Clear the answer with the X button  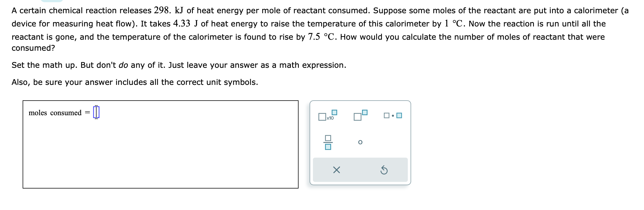(337, 170)
